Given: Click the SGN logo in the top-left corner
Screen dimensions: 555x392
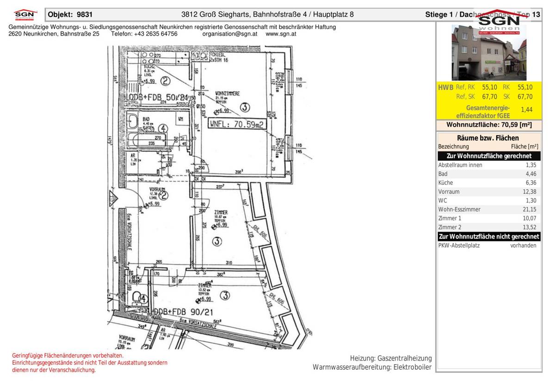Looking at the screenshot, I should [x=25, y=15].
